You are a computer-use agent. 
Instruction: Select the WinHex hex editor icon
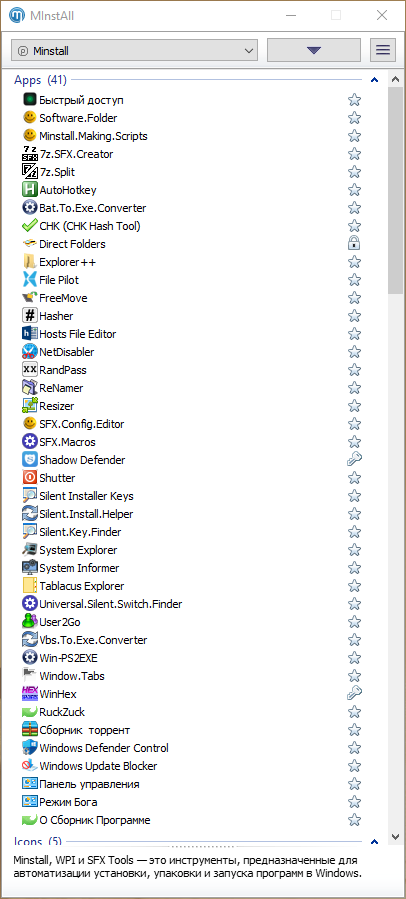click(x=29, y=694)
